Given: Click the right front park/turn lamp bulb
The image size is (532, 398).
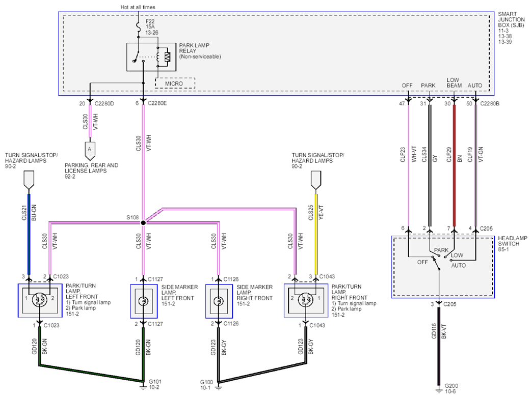Looking at the screenshot, I should point(305,300).
